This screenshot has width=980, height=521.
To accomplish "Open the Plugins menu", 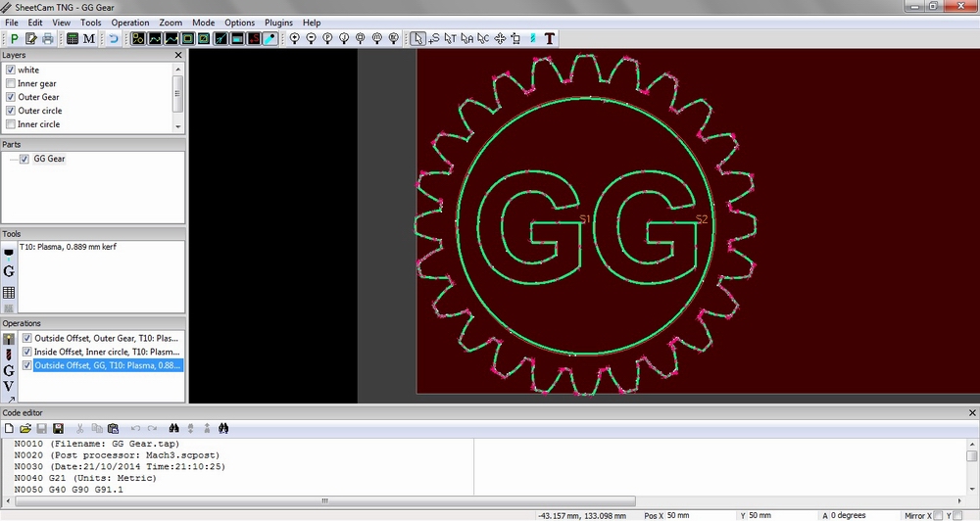I will coord(278,23).
